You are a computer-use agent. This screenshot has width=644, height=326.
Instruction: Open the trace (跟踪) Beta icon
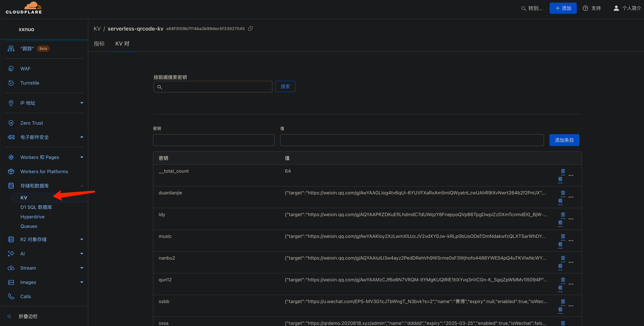(11, 49)
